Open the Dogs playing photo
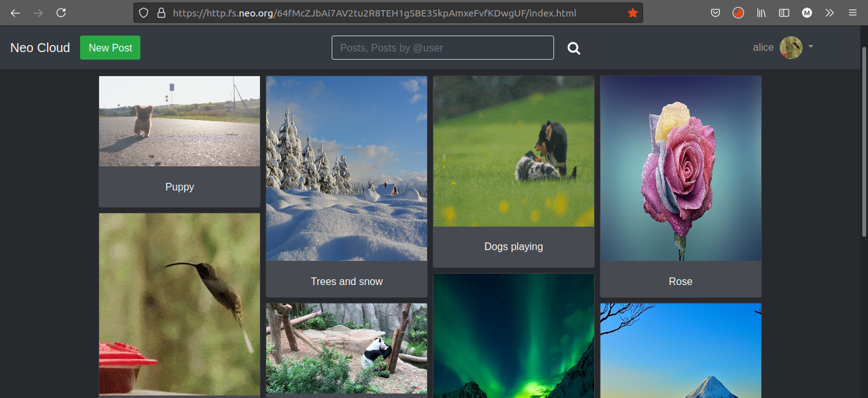Screen dimensions: 868x398 (x=513, y=151)
